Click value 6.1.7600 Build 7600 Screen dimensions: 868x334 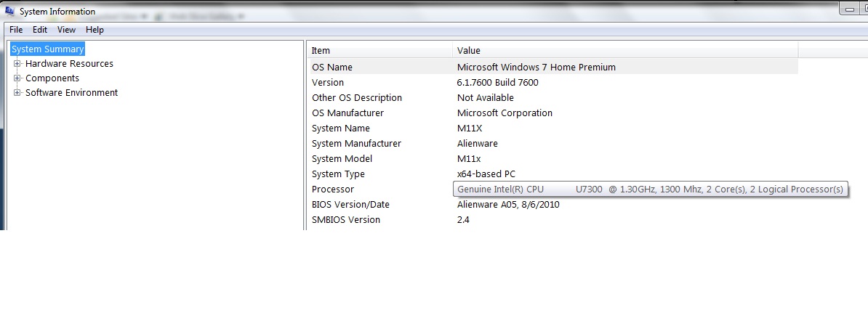498,82
